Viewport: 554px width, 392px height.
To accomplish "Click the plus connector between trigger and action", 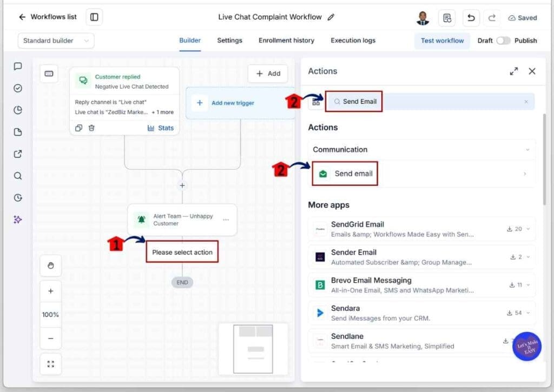I will (182, 185).
